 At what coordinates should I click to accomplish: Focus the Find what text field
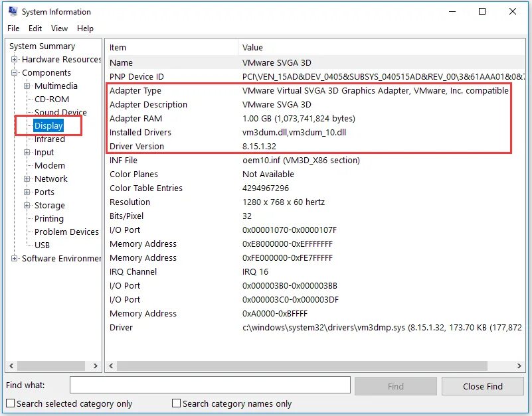pos(210,385)
